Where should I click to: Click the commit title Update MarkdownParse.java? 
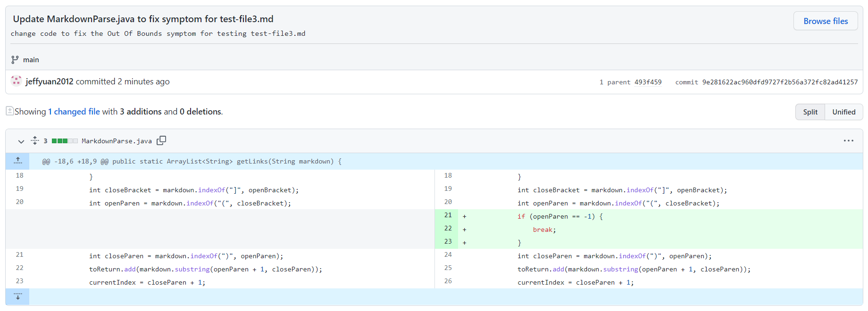pos(143,19)
